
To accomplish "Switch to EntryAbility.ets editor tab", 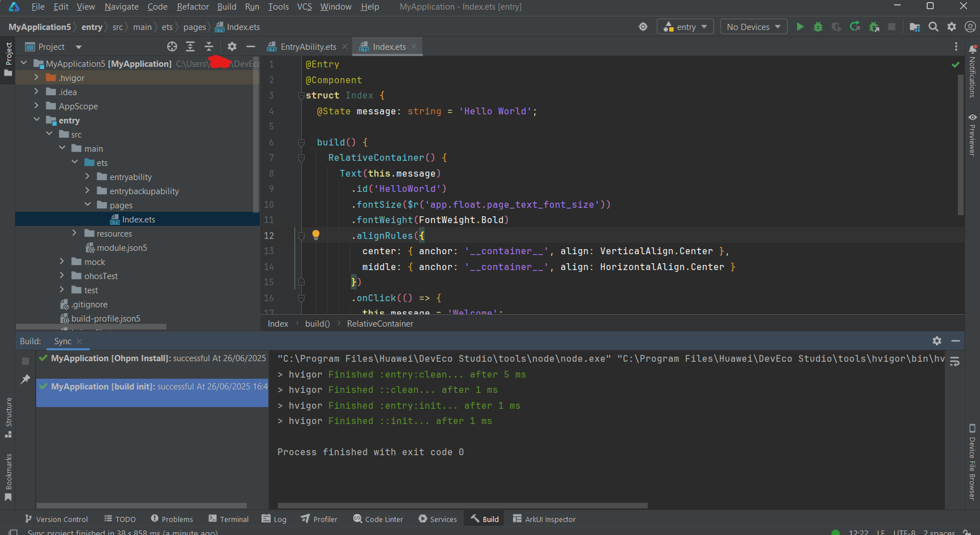I will (309, 46).
